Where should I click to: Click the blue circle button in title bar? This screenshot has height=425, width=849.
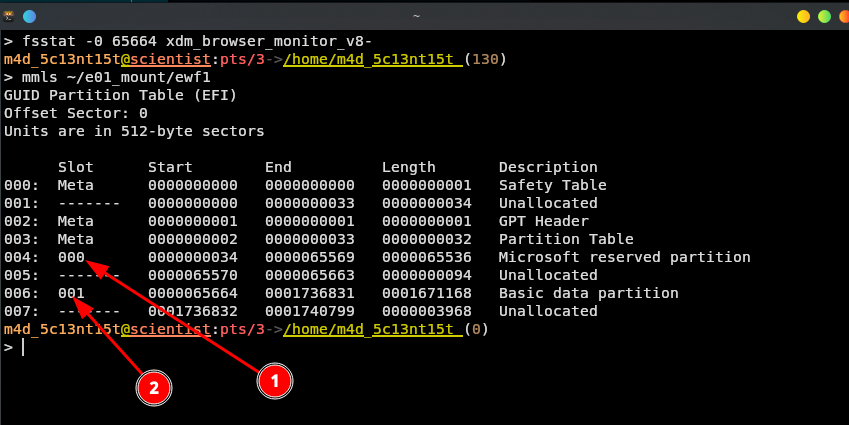click(x=28, y=17)
